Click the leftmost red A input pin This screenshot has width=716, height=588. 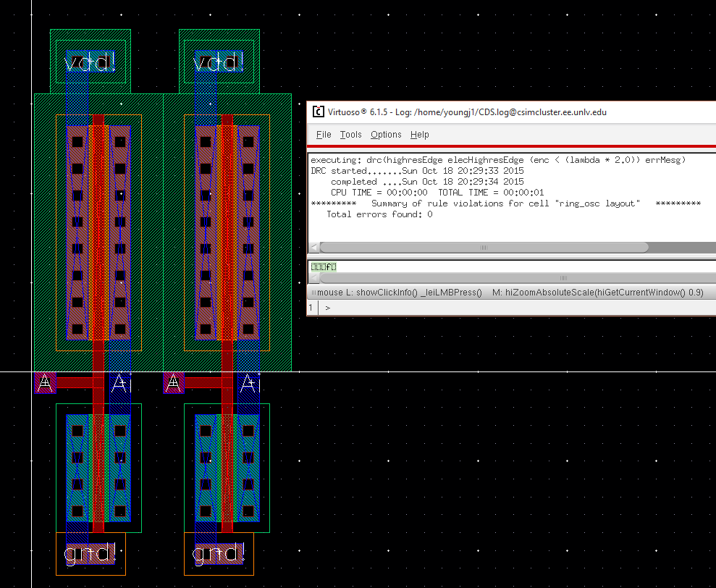click(x=45, y=382)
